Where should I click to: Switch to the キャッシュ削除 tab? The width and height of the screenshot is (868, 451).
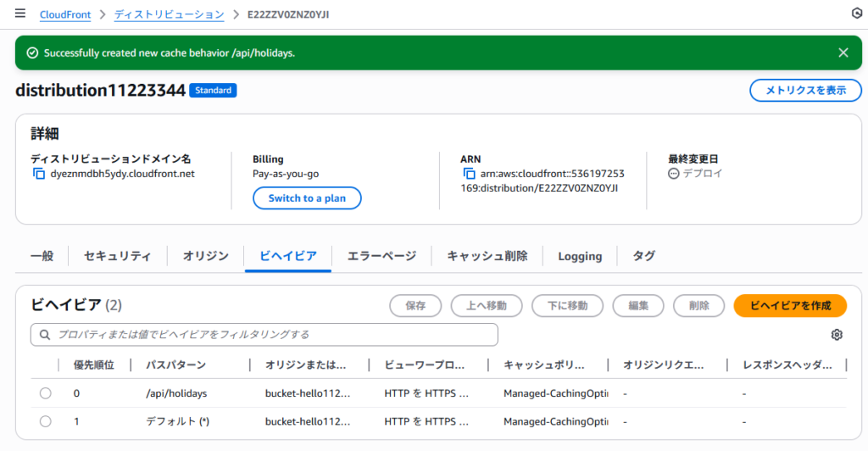click(x=487, y=256)
